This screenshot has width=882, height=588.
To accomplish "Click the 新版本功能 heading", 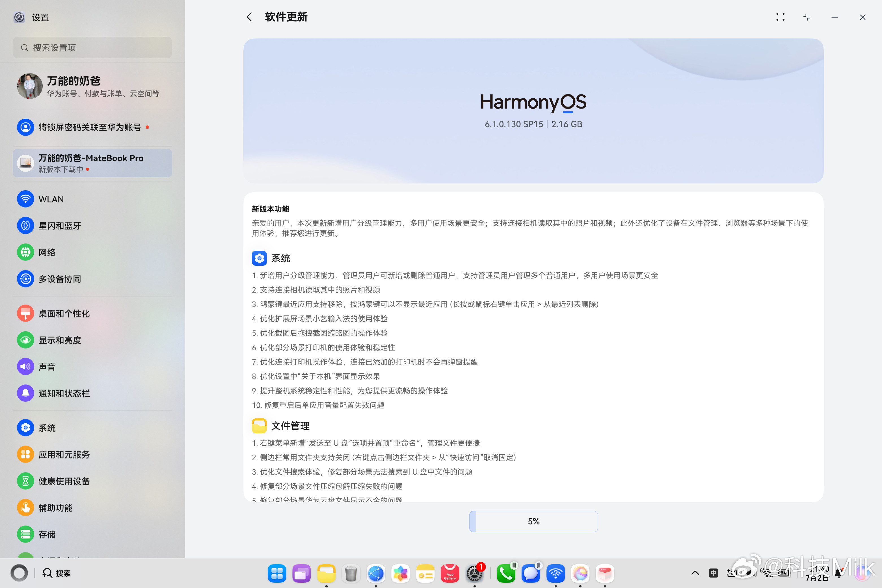I will (270, 209).
